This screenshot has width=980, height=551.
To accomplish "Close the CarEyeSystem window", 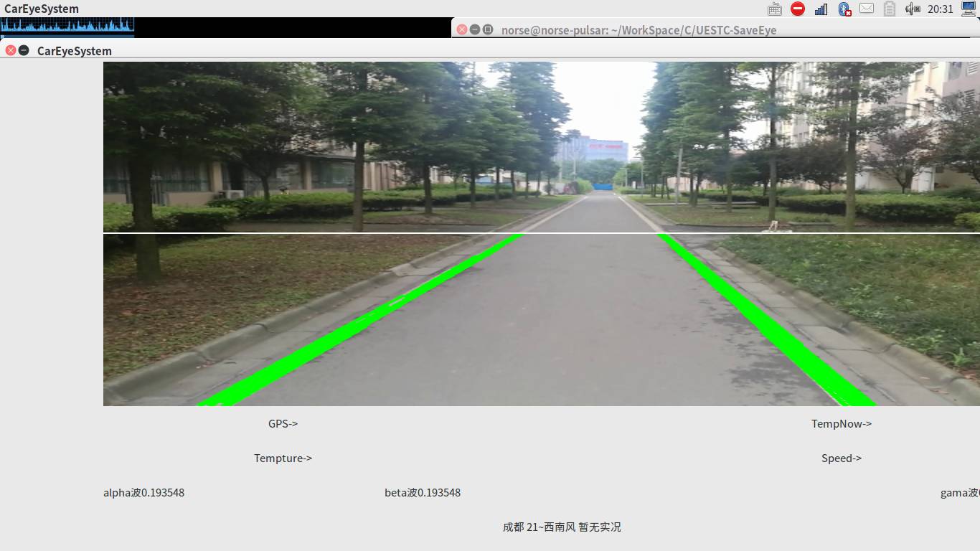I will (11, 50).
